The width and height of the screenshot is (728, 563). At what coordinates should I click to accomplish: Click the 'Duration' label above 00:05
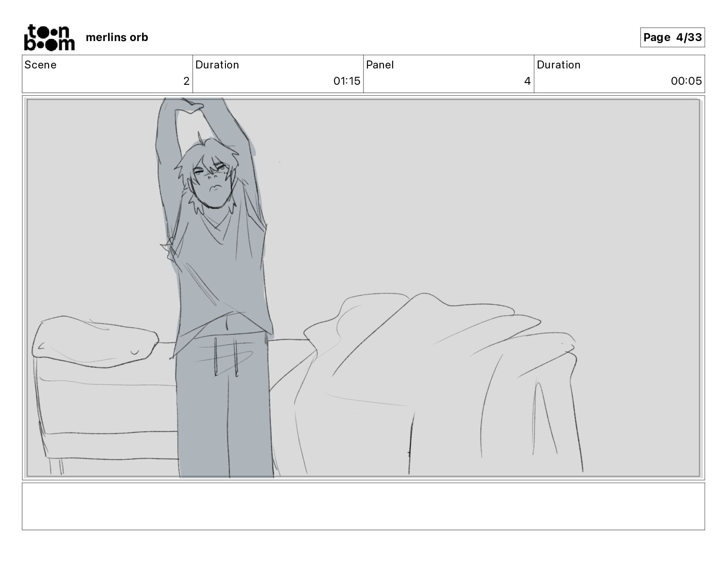(559, 65)
